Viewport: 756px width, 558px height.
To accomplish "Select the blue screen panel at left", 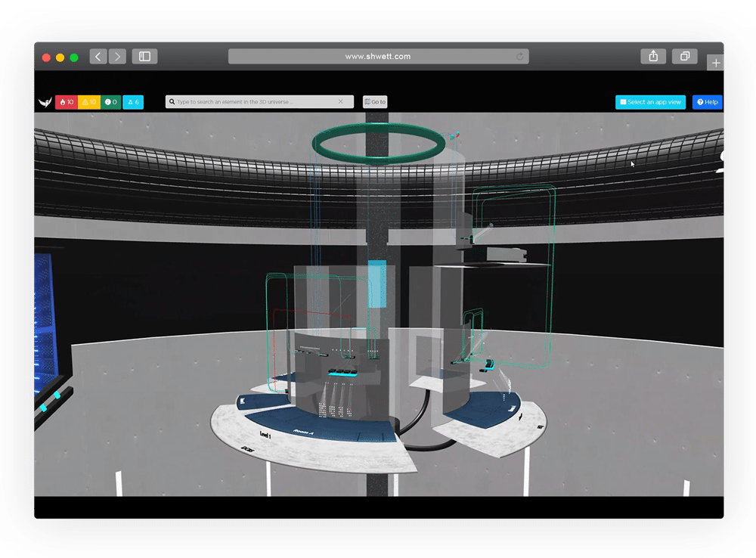I will click(x=46, y=318).
